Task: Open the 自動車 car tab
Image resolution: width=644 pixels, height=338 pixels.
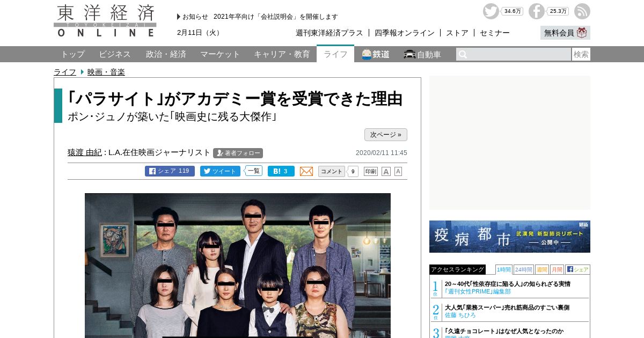Action: 422,54
